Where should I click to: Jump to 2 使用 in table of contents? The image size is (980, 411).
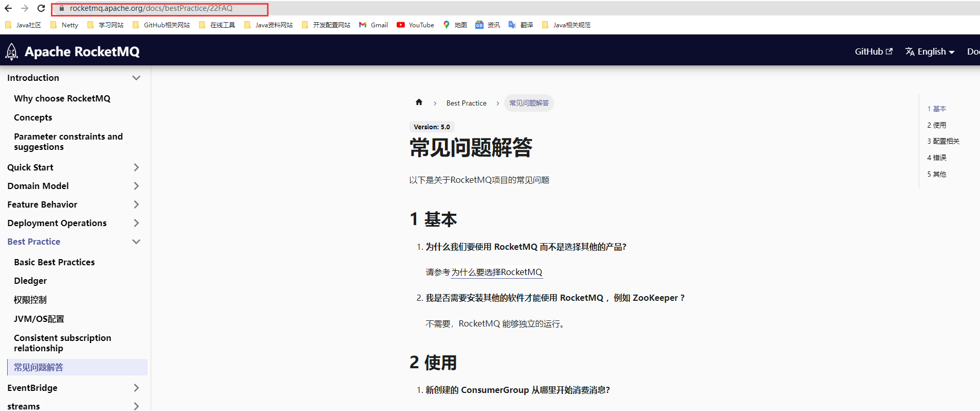pos(937,125)
